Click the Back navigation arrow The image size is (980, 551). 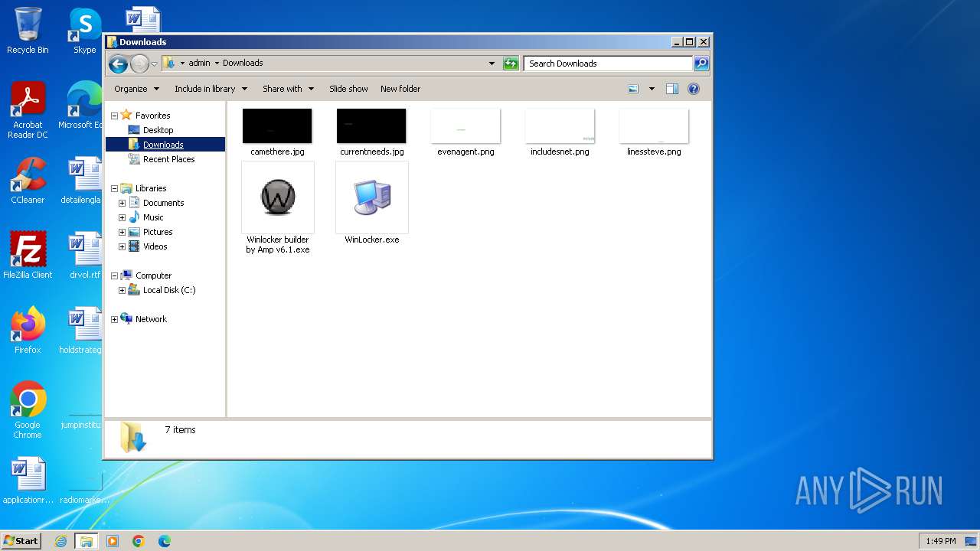(x=118, y=64)
